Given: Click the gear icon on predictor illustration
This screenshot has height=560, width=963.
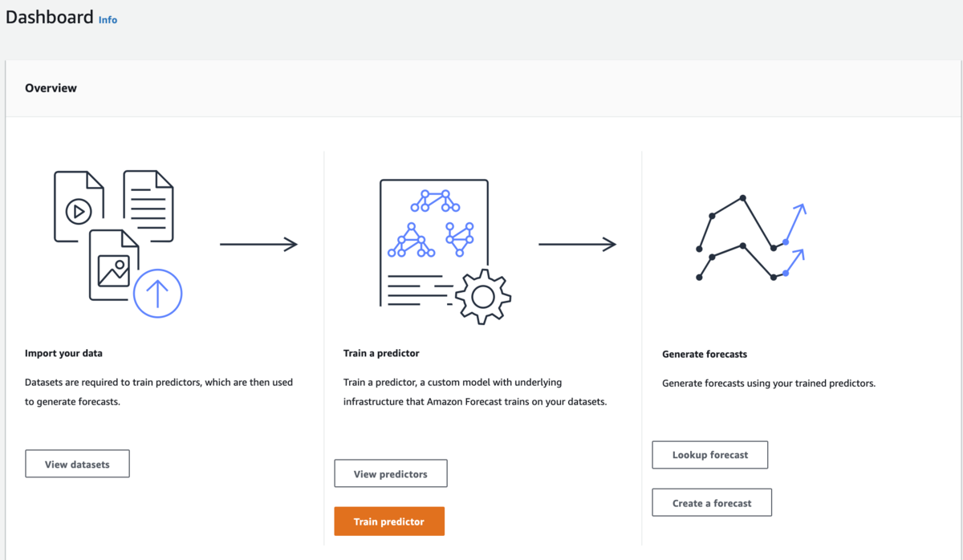Looking at the screenshot, I should 482,297.
